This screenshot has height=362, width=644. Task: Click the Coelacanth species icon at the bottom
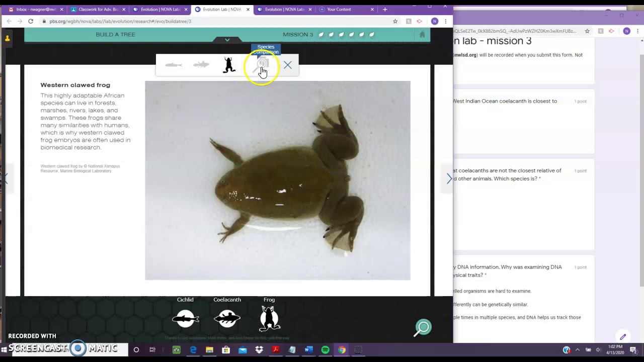click(227, 319)
